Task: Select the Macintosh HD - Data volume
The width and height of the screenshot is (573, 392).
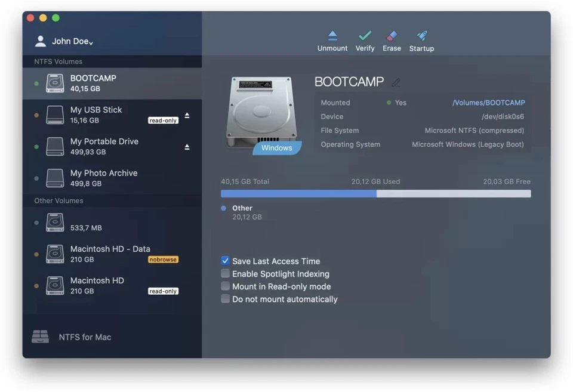Action: click(104, 254)
